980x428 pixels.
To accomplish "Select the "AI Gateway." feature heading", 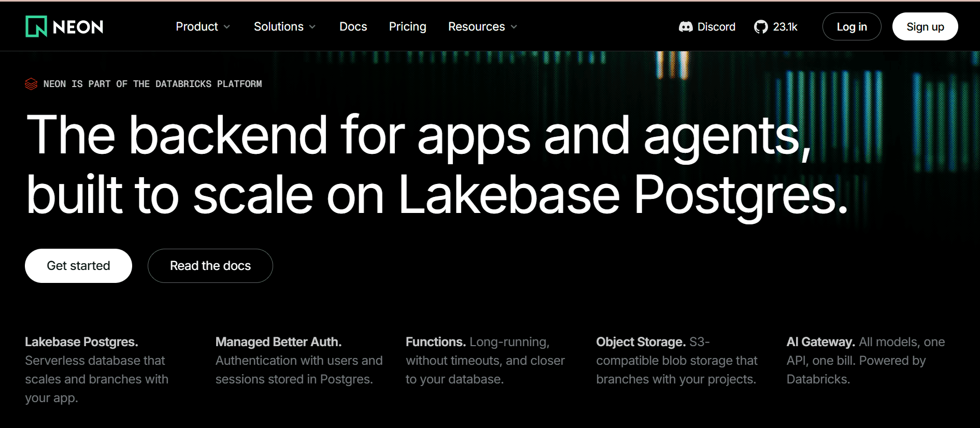I will coord(821,342).
